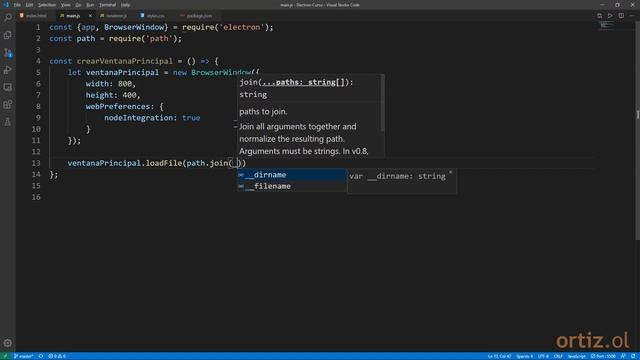Open the Help menu
This screenshot has height=360, width=640.
(126, 5)
